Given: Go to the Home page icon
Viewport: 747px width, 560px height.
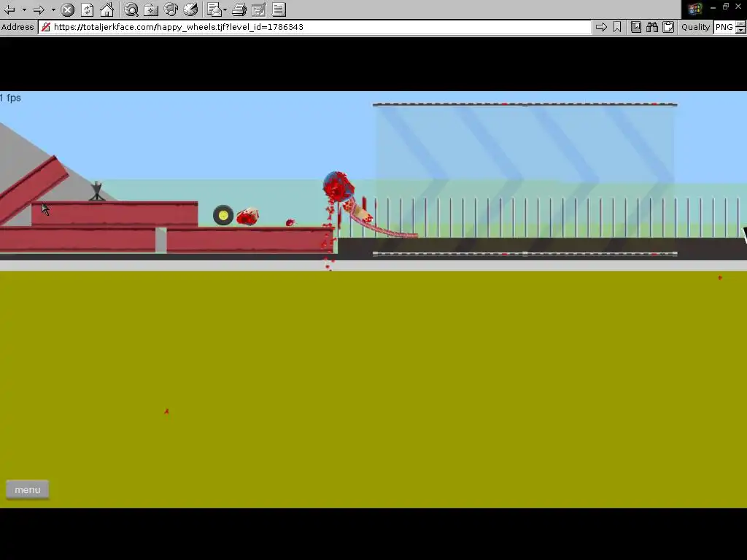Looking at the screenshot, I should (x=107, y=9).
